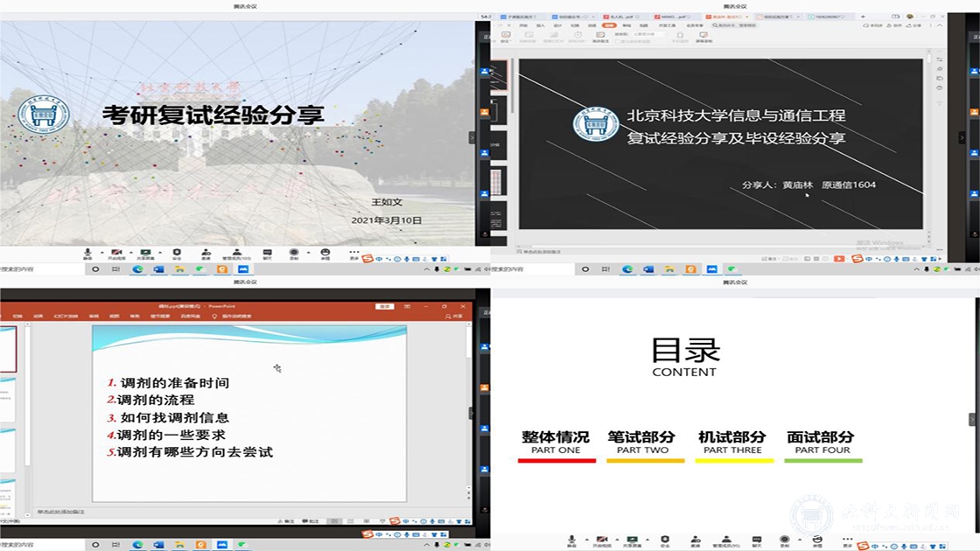Open security options in 目录 meeting toolbar
Screen dimensions: 980x551
[665, 541]
